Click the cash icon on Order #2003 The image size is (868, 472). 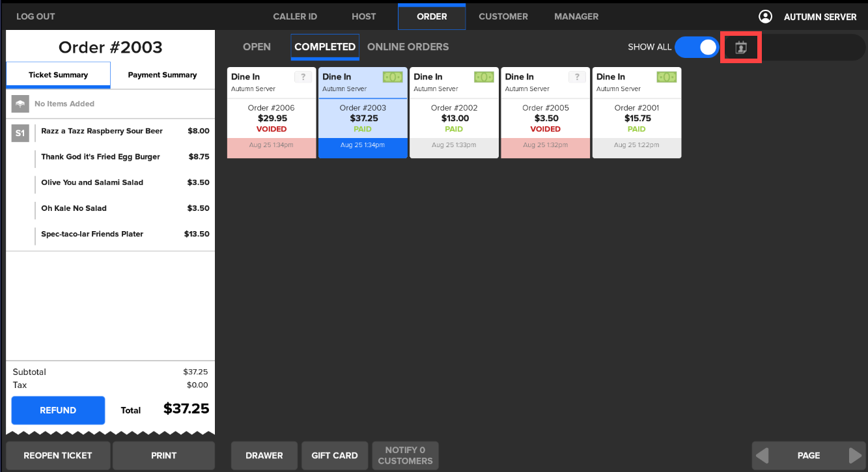click(392, 77)
